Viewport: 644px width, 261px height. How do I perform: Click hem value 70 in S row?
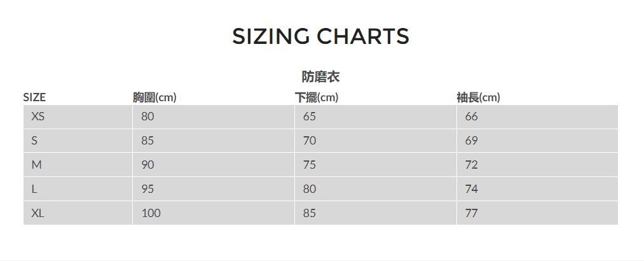click(x=310, y=141)
